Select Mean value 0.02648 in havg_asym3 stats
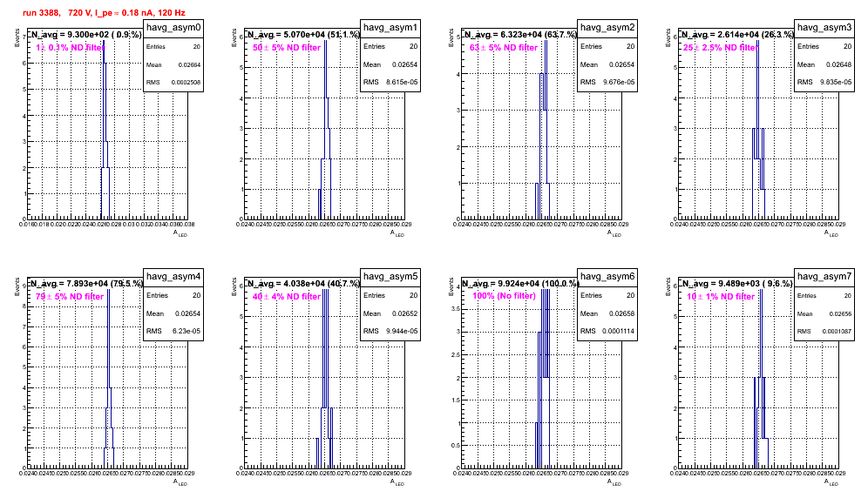The width and height of the screenshot is (868, 498). pos(839,64)
